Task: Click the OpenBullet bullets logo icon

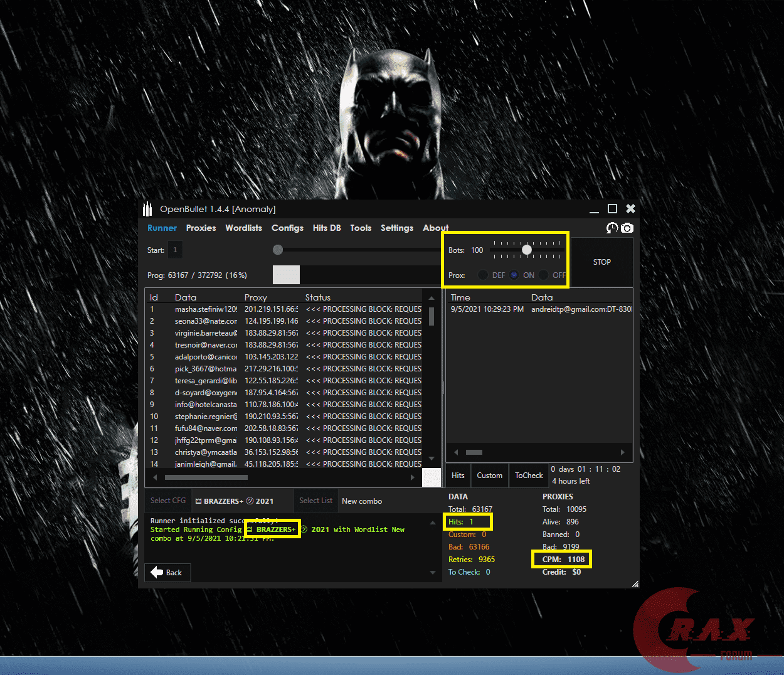Action: point(147,209)
